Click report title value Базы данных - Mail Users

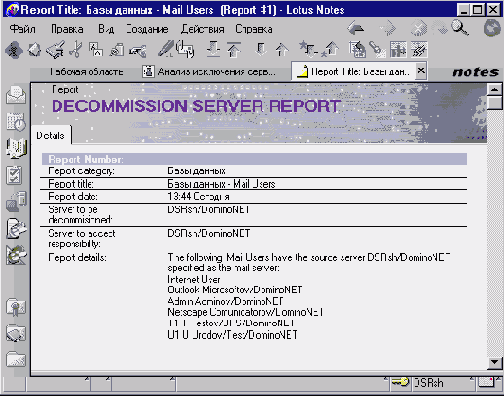coord(221,184)
